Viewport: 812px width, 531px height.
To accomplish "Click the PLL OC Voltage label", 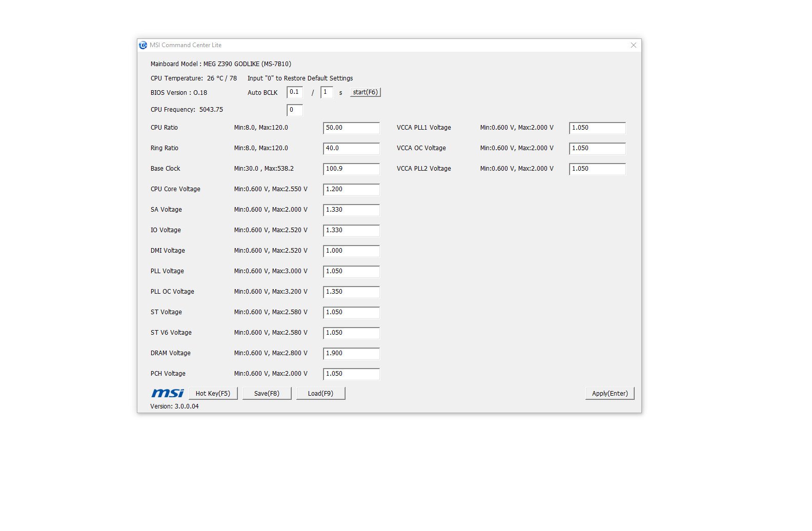I will tap(172, 292).
